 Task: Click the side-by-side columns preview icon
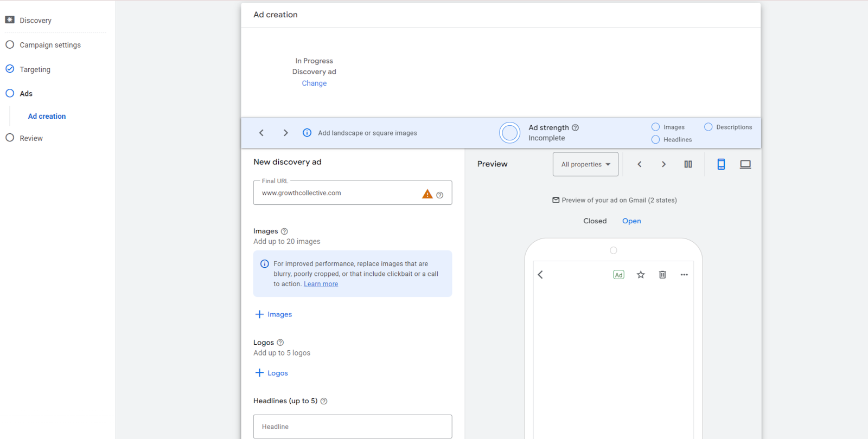click(x=688, y=164)
